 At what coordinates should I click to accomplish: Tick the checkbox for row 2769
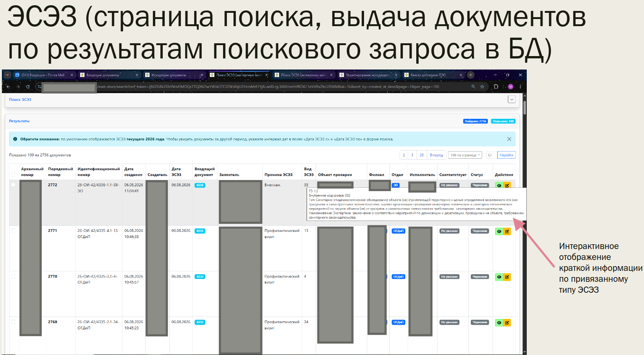[x=13, y=322]
